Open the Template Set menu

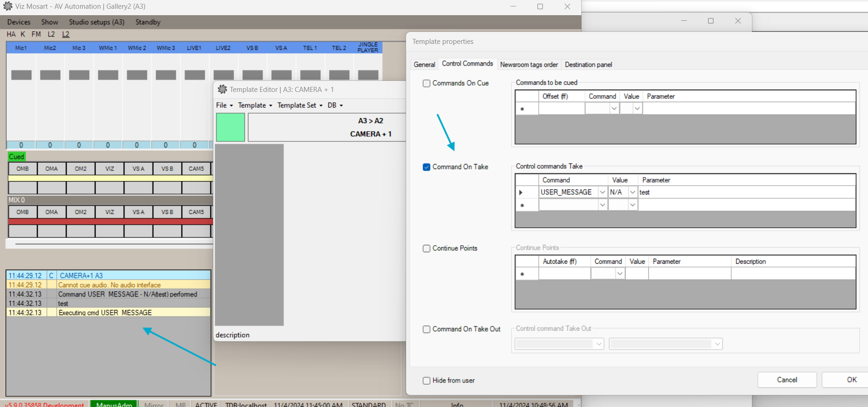300,105
